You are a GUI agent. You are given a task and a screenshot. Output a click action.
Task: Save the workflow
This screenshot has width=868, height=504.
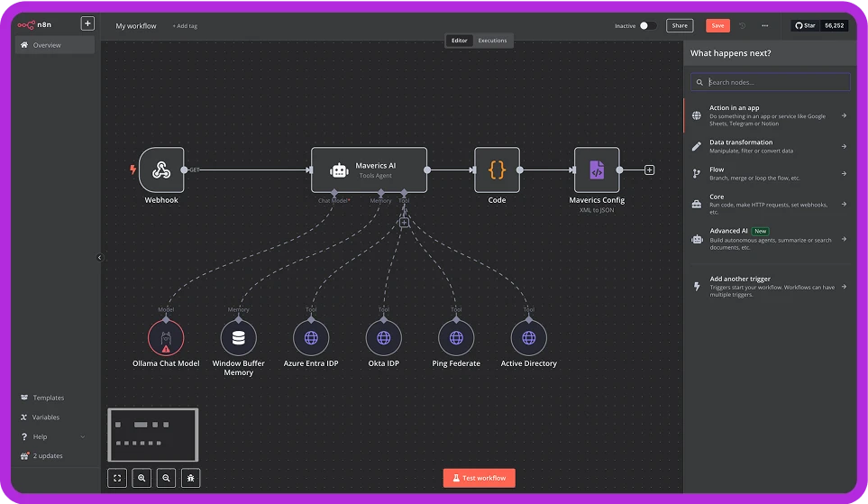coord(717,25)
